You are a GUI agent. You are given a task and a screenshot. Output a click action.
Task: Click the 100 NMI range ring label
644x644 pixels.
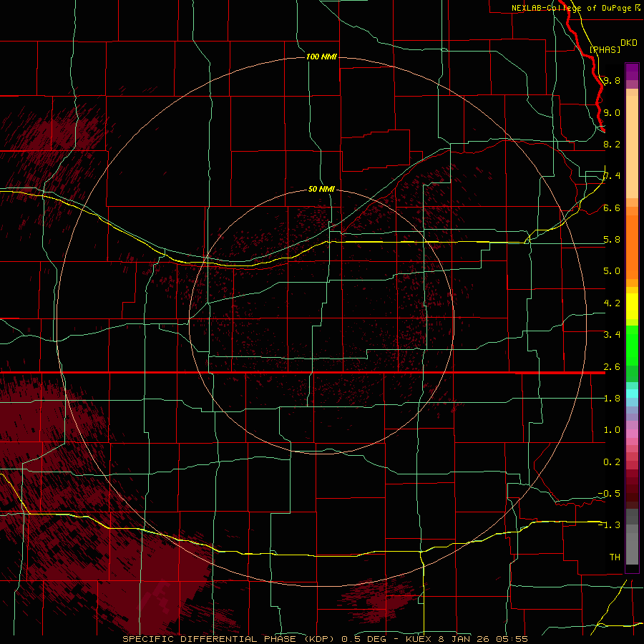tap(321, 57)
